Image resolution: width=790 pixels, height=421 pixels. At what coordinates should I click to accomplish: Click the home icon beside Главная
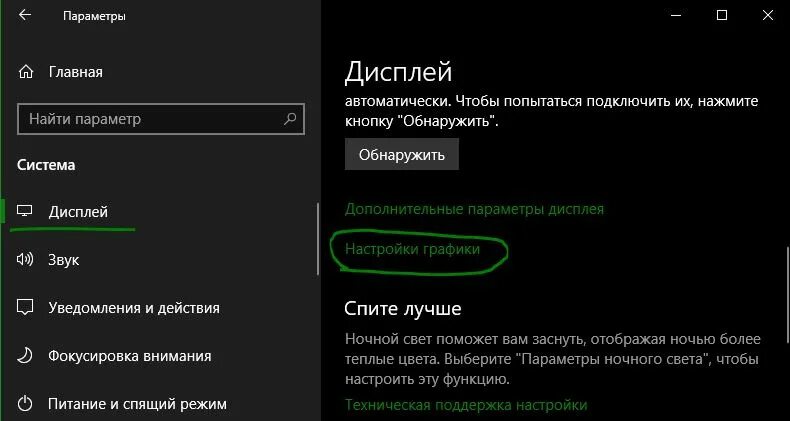(x=25, y=72)
